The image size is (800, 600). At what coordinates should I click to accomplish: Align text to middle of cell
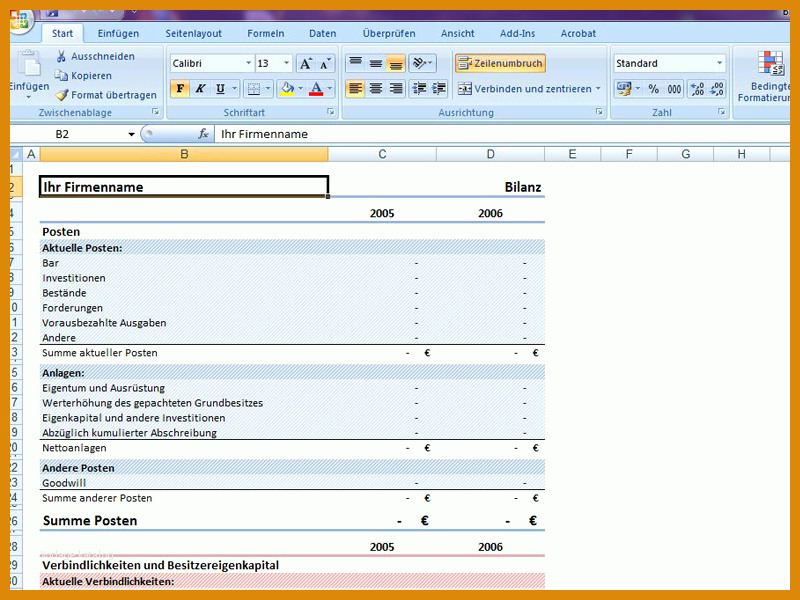pyautogui.click(x=376, y=63)
